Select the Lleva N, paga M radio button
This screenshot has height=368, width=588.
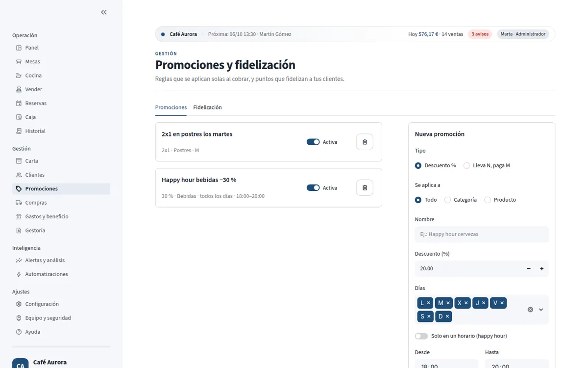(x=466, y=166)
